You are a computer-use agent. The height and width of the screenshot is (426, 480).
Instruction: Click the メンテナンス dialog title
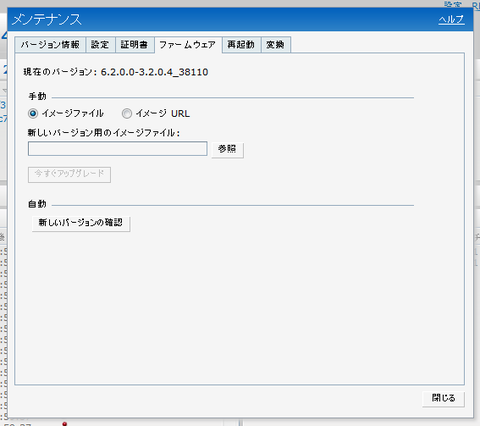click(47, 19)
